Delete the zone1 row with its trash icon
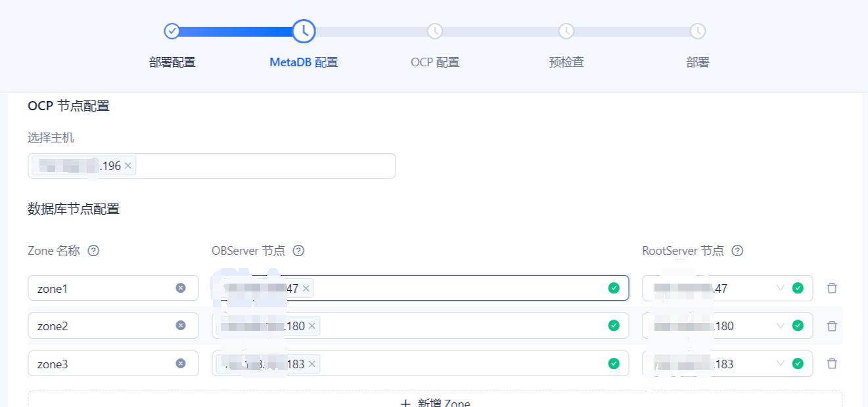The width and height of the screenshot is (868, 407). click(832, 288)
